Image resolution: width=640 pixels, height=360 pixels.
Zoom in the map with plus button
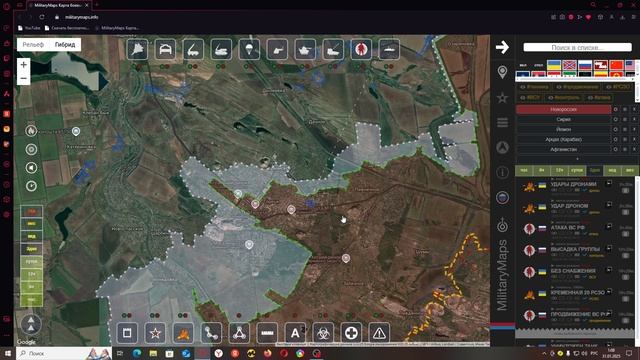tap(24, 64)
